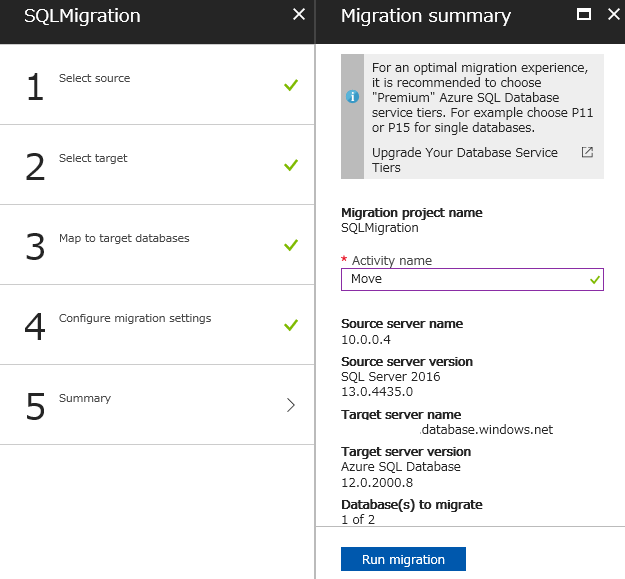The image size is (625, 579).
Task: Open step 4 Configure migration settings
Action: coord(157,325)
